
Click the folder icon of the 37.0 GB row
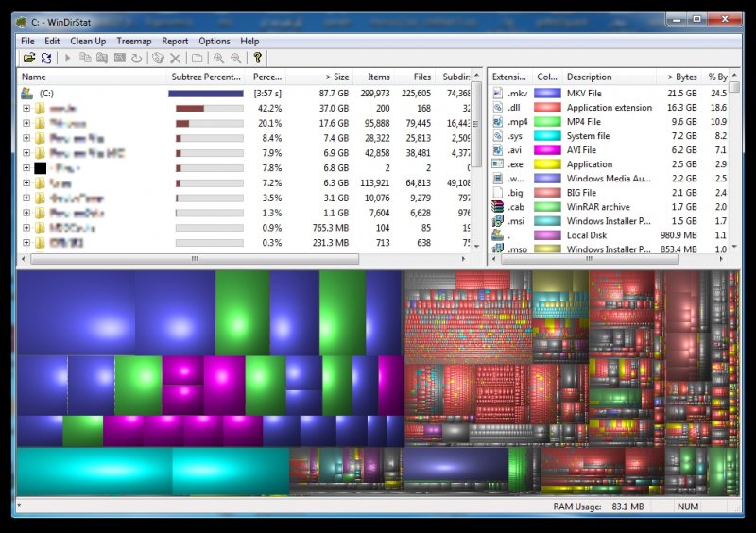[41, 108]
